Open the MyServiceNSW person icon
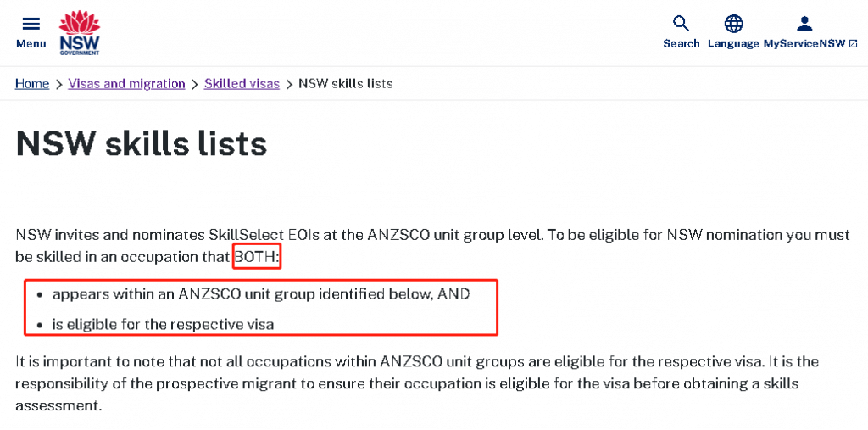 point(804,24)
